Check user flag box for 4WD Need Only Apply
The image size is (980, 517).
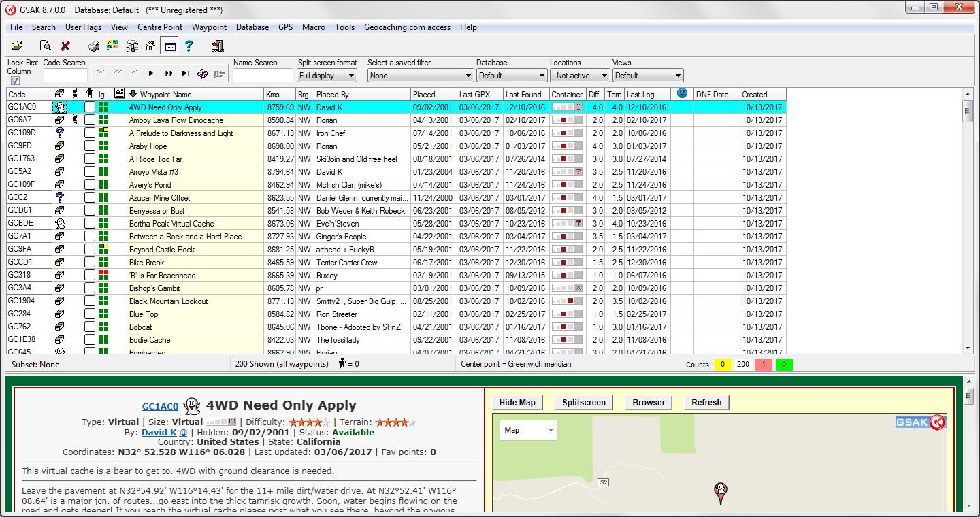click(x=89, y=107)
